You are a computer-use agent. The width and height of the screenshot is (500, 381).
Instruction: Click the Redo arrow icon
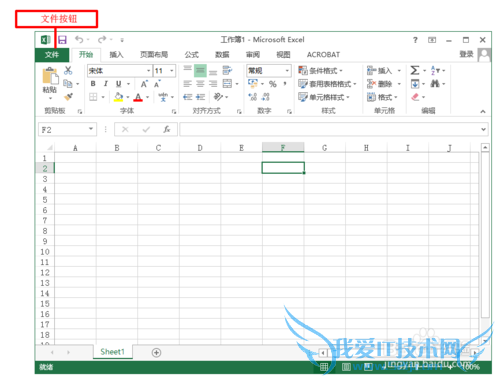[x=102, y=40]
